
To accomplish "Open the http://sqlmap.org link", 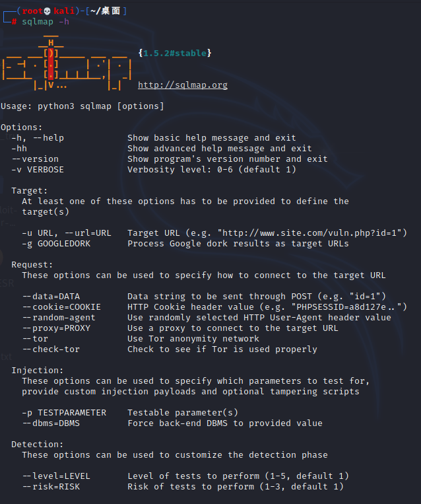I will 183,85.
